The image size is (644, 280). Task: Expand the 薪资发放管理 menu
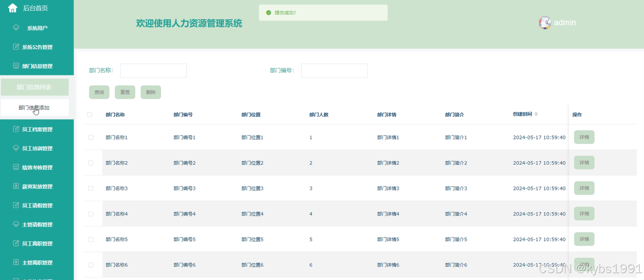tap(37, 186)
